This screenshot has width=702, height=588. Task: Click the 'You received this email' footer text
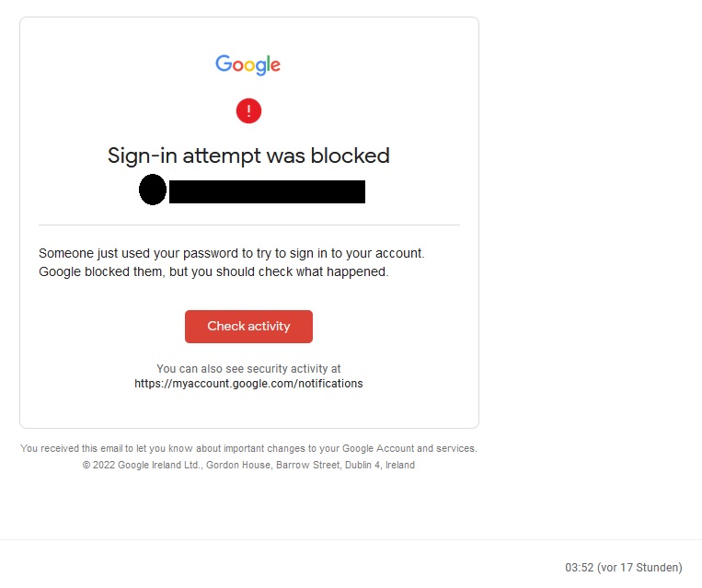pyautogui.click(x=248, y=448)
